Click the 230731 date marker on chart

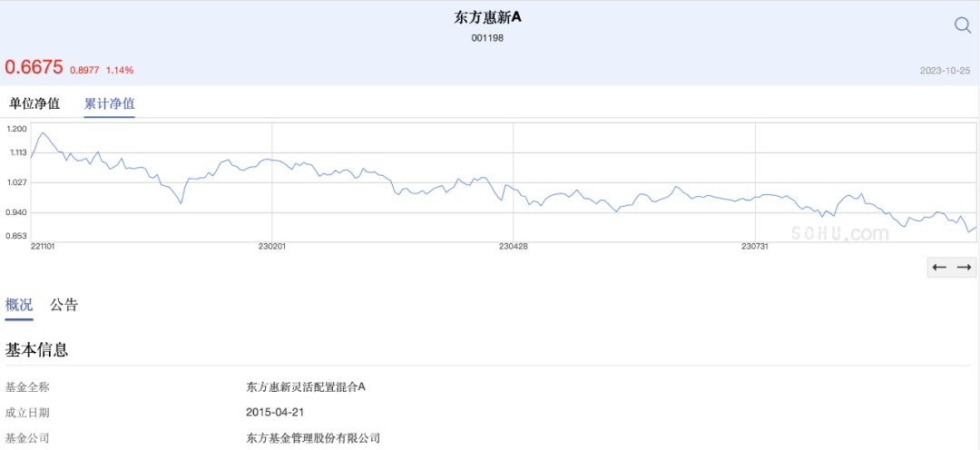(755, 247)
